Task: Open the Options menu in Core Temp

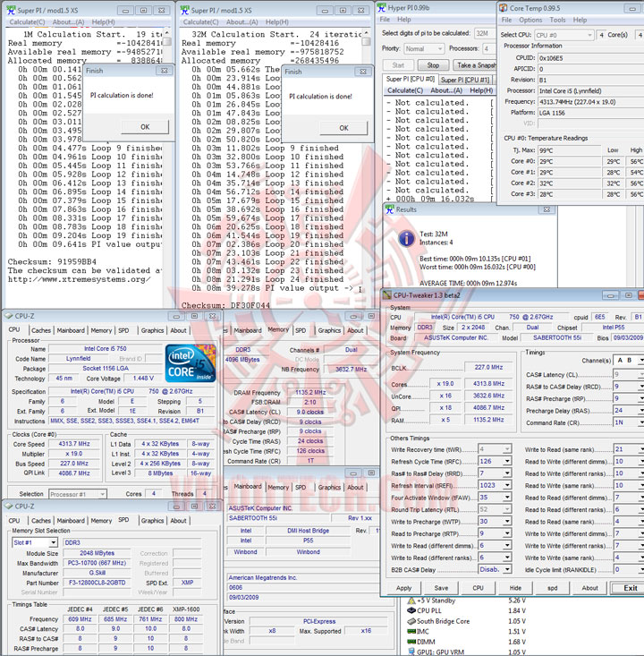Action: tap(530, 20)
